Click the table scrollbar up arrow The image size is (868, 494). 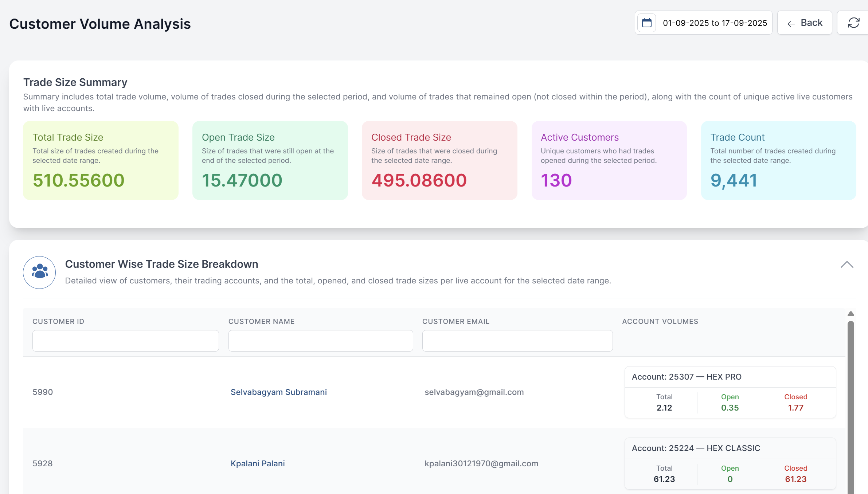pyautogui.click(x=851, y=314)
